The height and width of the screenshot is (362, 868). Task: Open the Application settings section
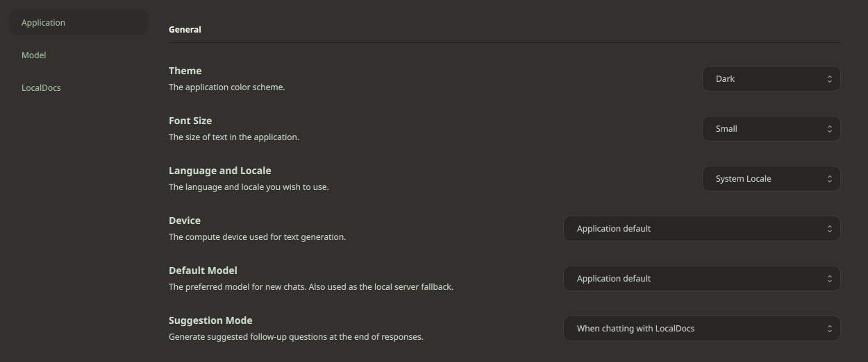[x=78, y=23]
